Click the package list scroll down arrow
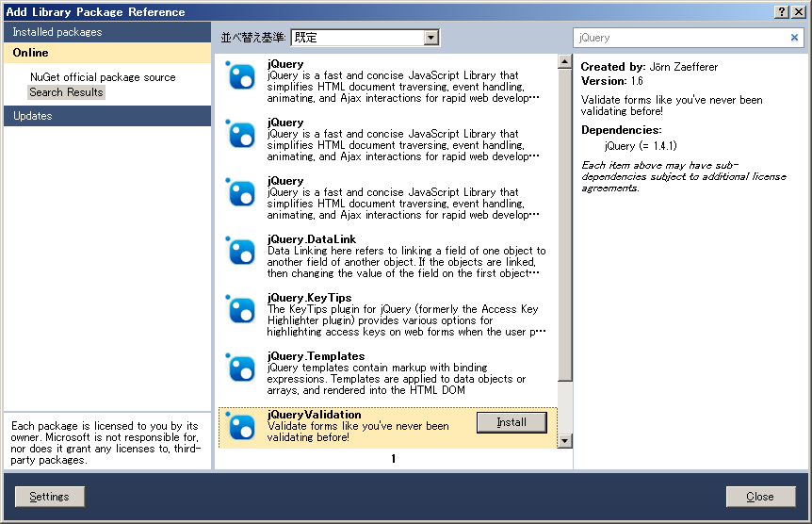The image size is (812, 524). (564, 441)
